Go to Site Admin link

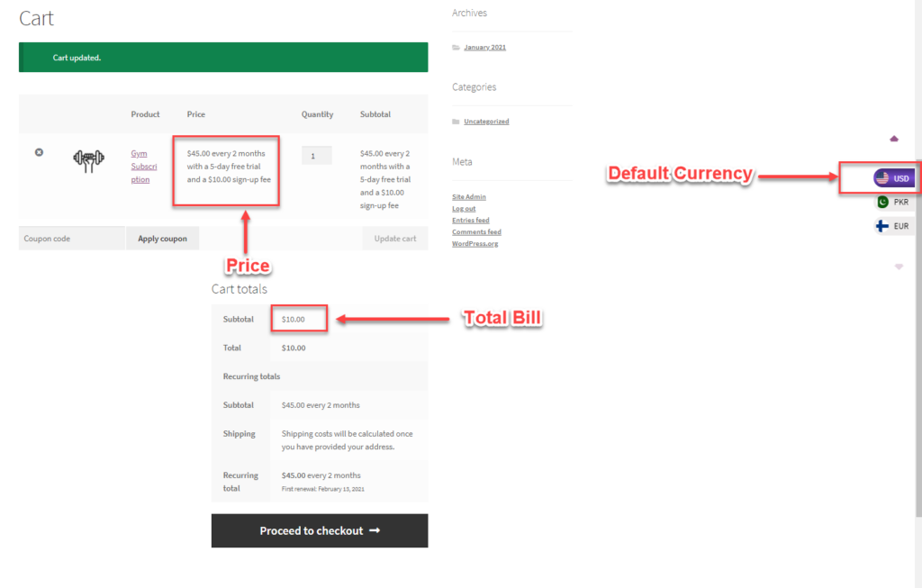(468, 197)
